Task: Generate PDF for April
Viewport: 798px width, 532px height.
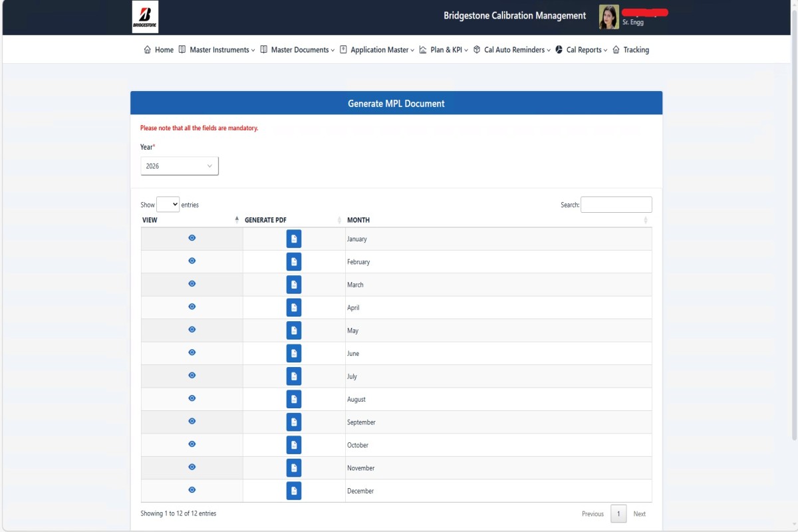Action: click(x=294, y=307)
